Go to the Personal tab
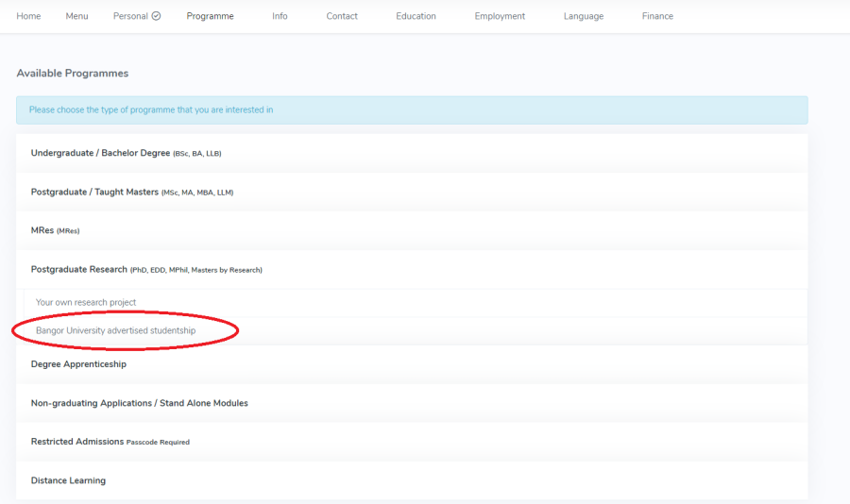 tap(130, 16)
